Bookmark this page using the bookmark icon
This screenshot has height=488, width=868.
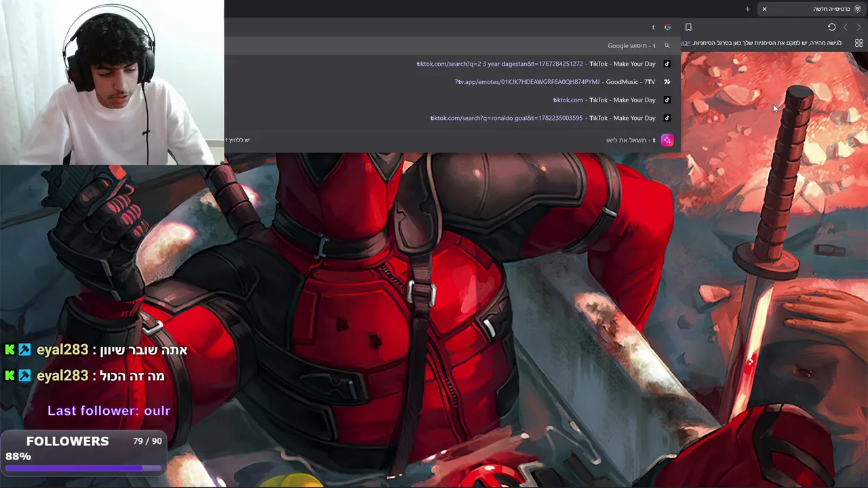(x=688, y=27)
